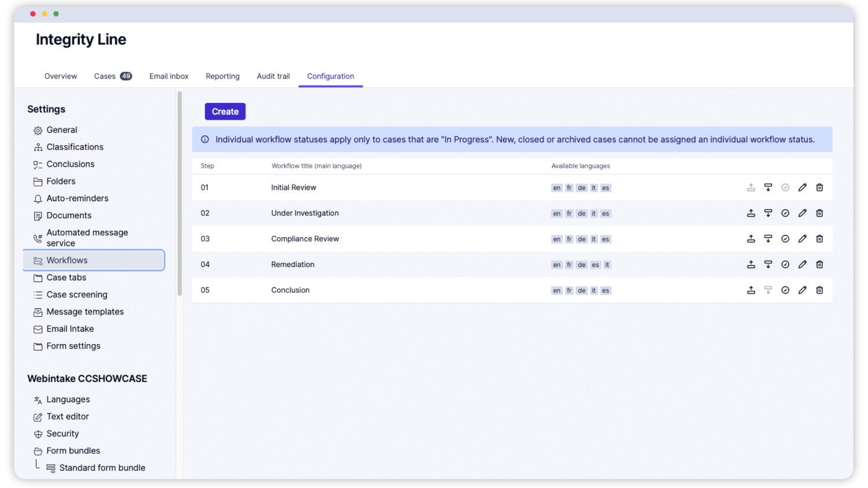Go to Form settings
Viewport: 868px width, 488px height.
point(73,346)
